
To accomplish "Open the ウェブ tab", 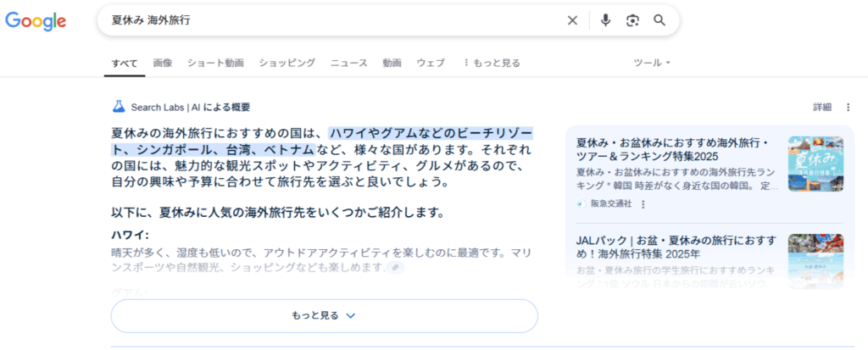I will pyautogui.click(x=431, y=63).
